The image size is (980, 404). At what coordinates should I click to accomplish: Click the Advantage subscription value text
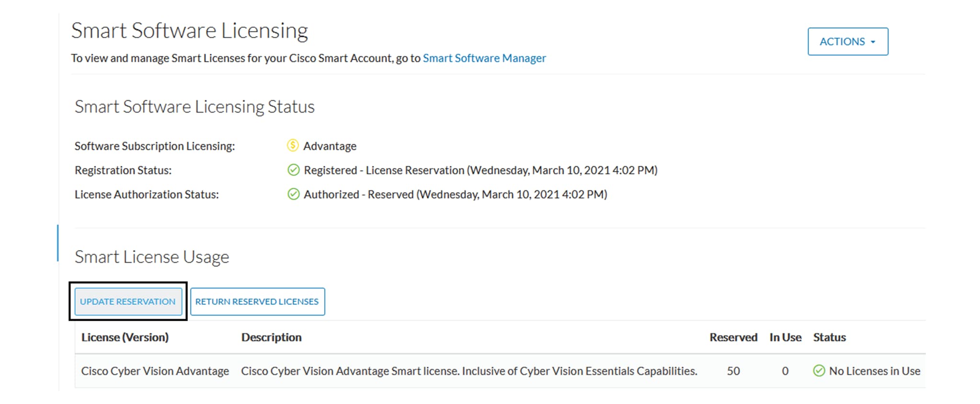coord(330,146)
